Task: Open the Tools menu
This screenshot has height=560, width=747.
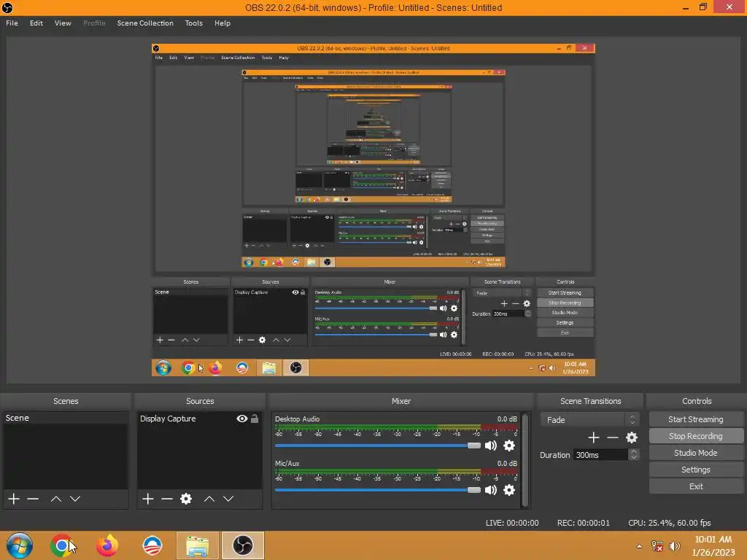Action: [194, 23]
